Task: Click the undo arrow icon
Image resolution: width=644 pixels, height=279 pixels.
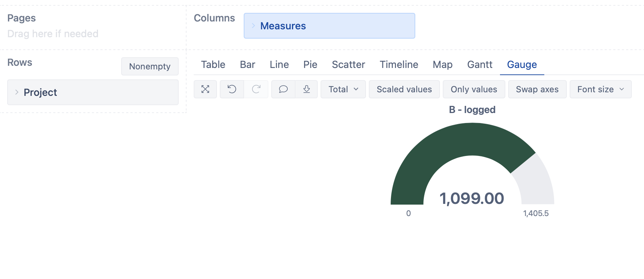Action: click(232, 89)
